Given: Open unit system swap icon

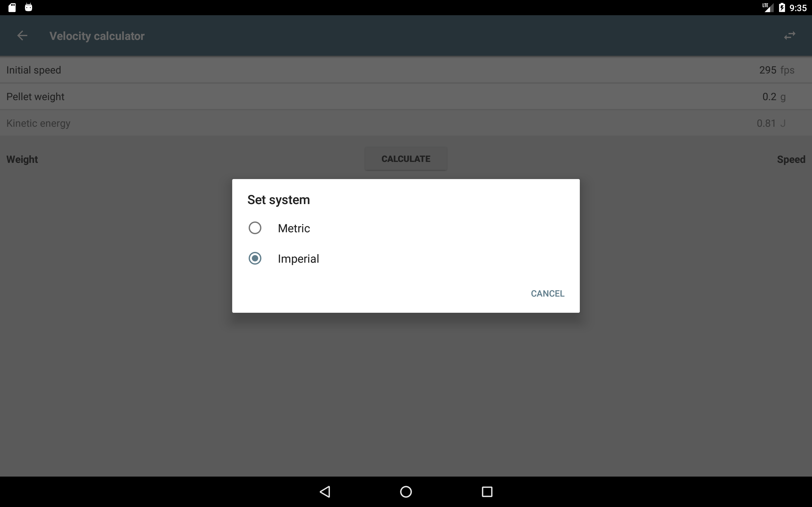Looking at the screenshot, I should click(789, 35).
